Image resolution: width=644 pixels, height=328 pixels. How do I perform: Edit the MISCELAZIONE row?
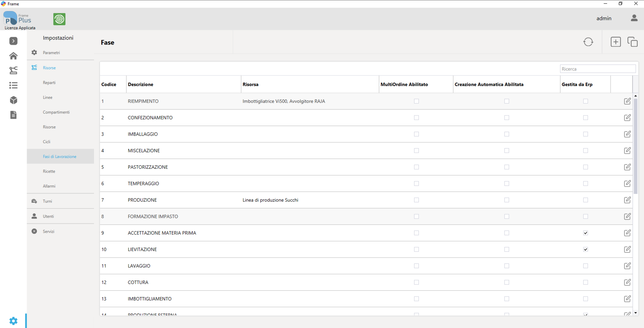[627, 151]
